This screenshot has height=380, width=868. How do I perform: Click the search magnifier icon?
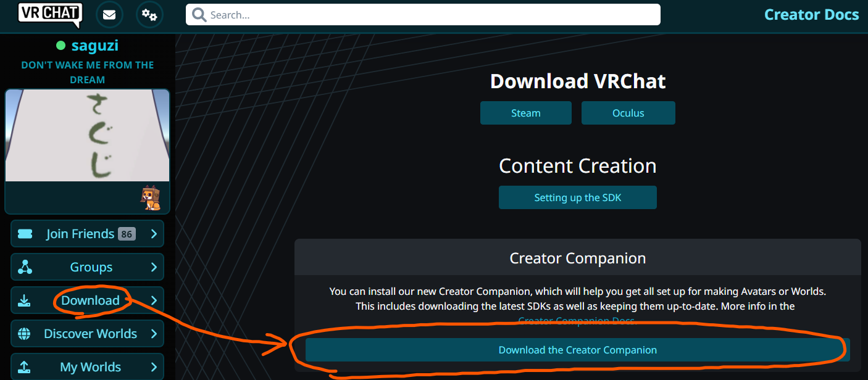pos(199,15)
